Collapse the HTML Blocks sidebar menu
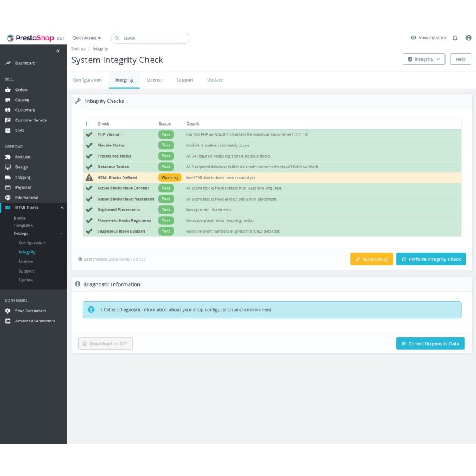 point(62,208)
